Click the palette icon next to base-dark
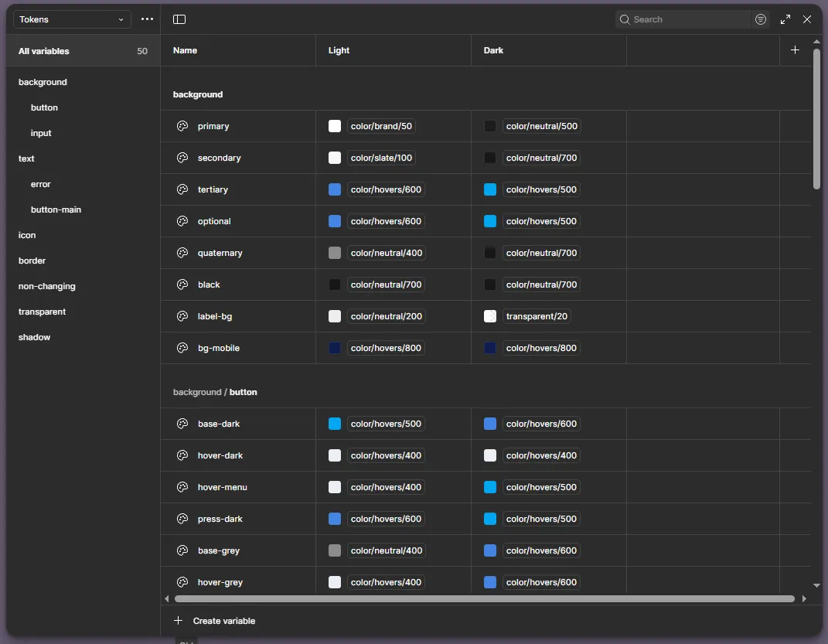 pyautogui.click(x=182, y=424)
